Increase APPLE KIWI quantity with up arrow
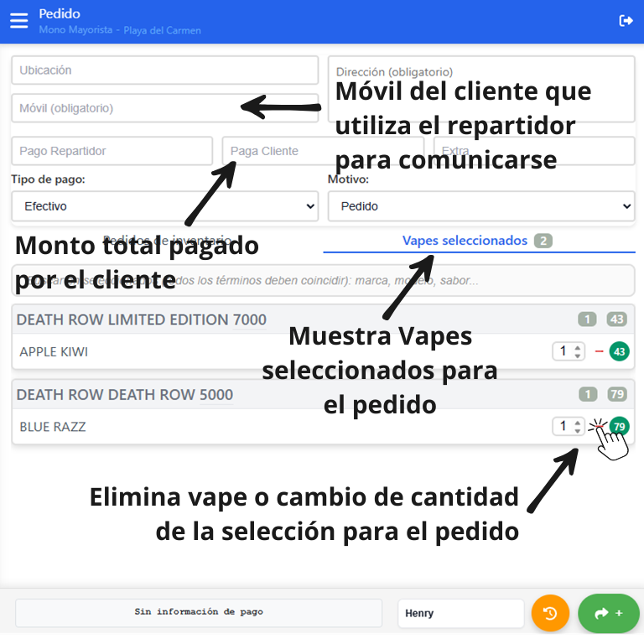644x644 pixels. pyautogui.click(x=578, y=347)
